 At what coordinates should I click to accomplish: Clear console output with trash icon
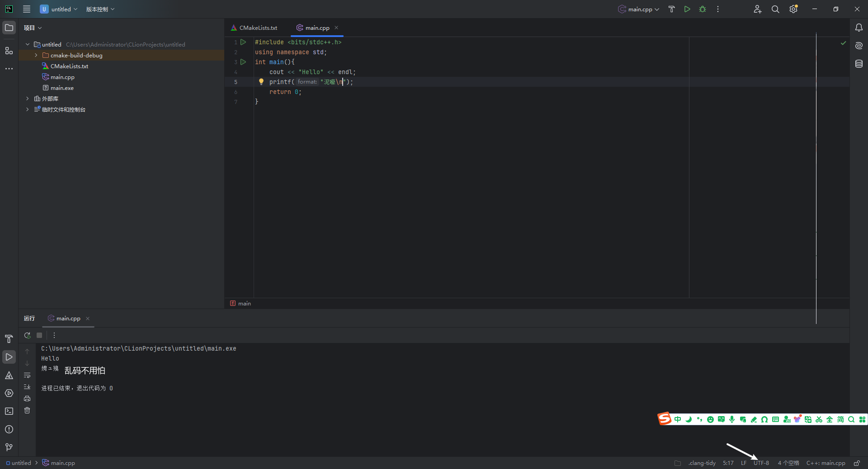27,411
